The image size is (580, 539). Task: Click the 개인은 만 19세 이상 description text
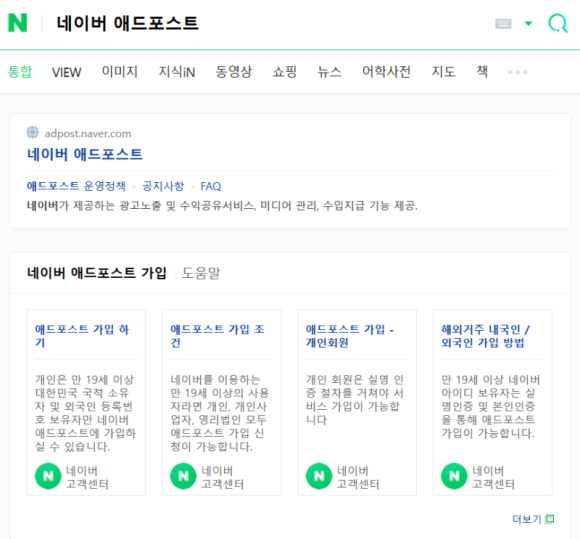coord(85,413)
